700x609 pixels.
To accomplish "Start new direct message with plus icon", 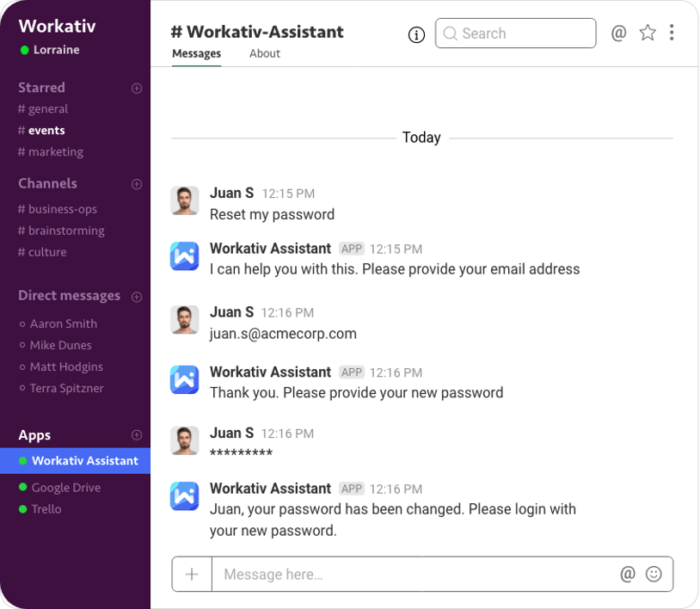I will coord(137,297).
